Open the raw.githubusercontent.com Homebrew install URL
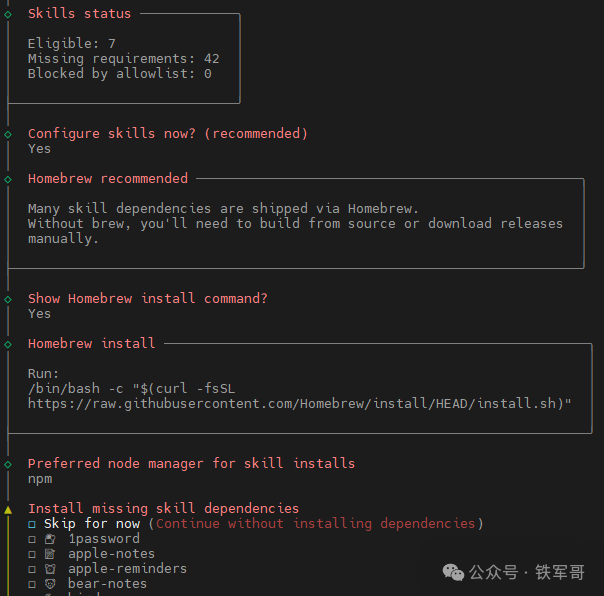This screenshot has height=596, width=604. point(299,404)
